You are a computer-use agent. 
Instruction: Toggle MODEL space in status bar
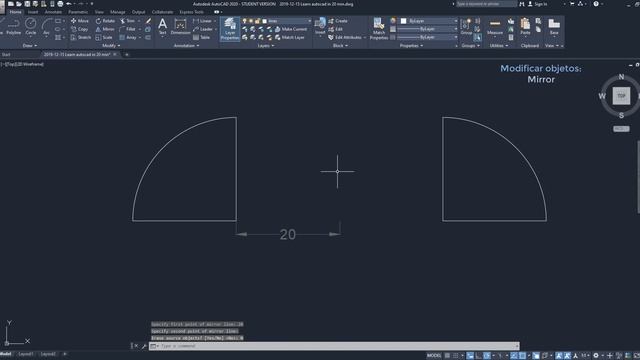click(x=434, y=356)
